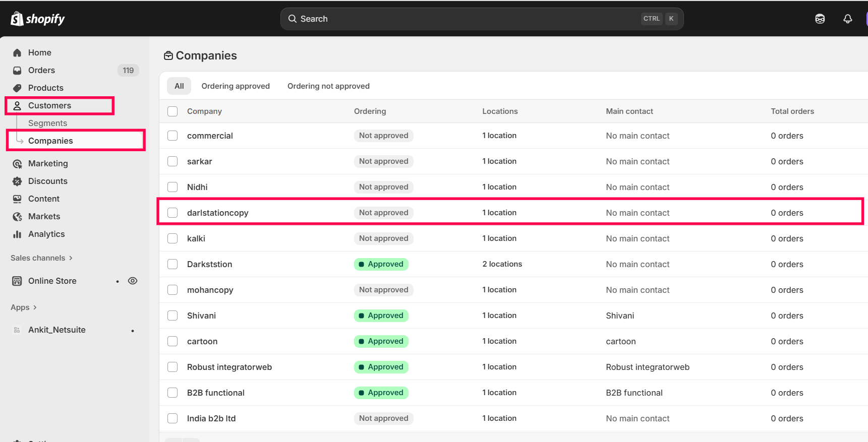View Online Store using eye icon

click(x=133, y=281)
